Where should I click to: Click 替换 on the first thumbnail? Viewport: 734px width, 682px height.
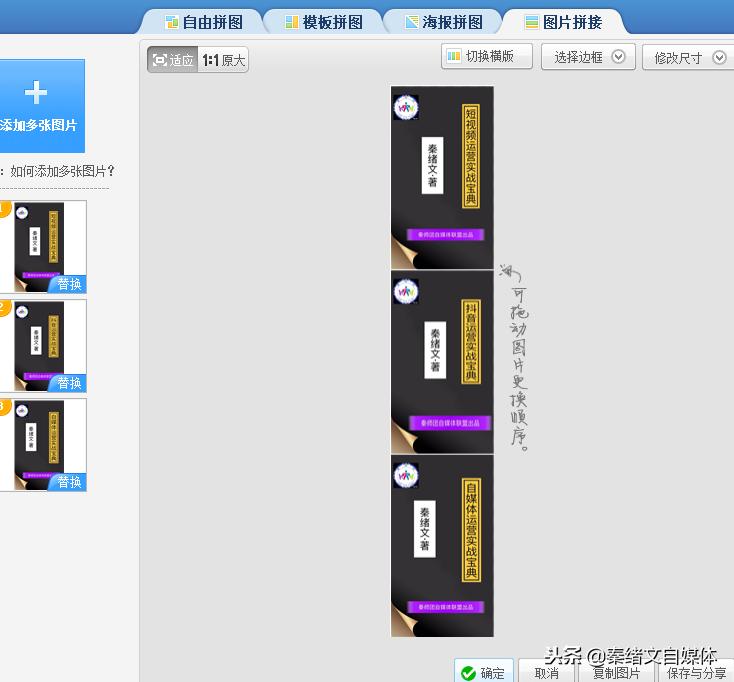(x=69, y=284)
